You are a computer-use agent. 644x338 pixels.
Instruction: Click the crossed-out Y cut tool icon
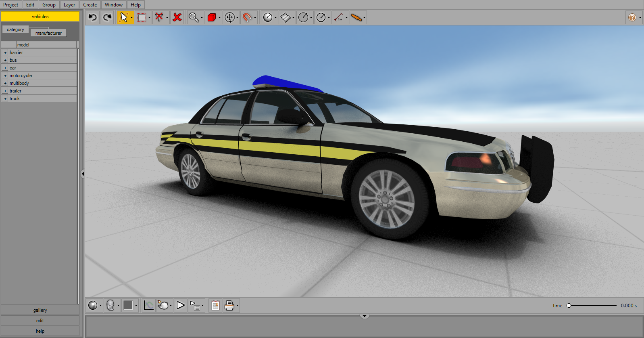pyautogui.click(x=159, y=17)
